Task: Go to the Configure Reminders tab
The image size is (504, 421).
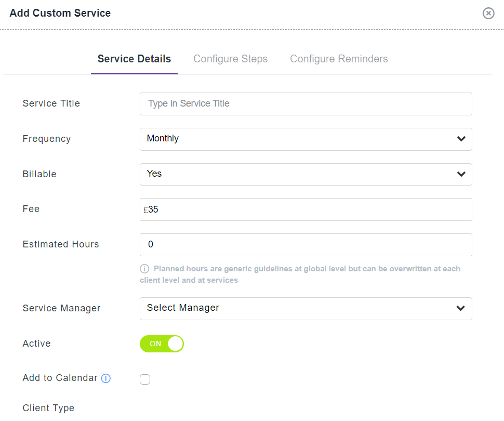Action: coord(339,59)
